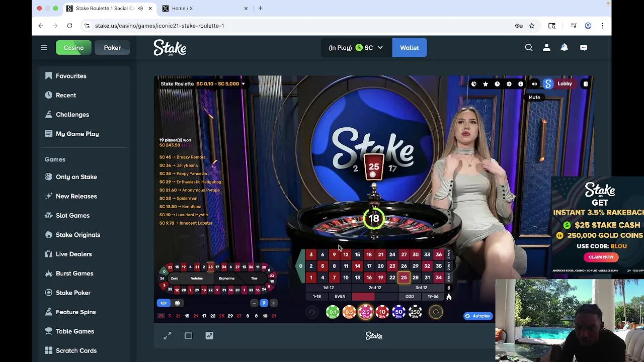This screenshot has height=362, width=644.
Task: Open the notifications bell
Action: pos(565,48)
